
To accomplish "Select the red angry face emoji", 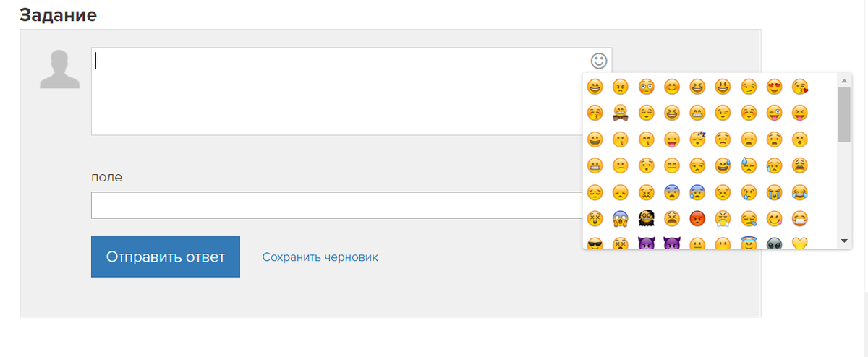I will pos(697,218).
